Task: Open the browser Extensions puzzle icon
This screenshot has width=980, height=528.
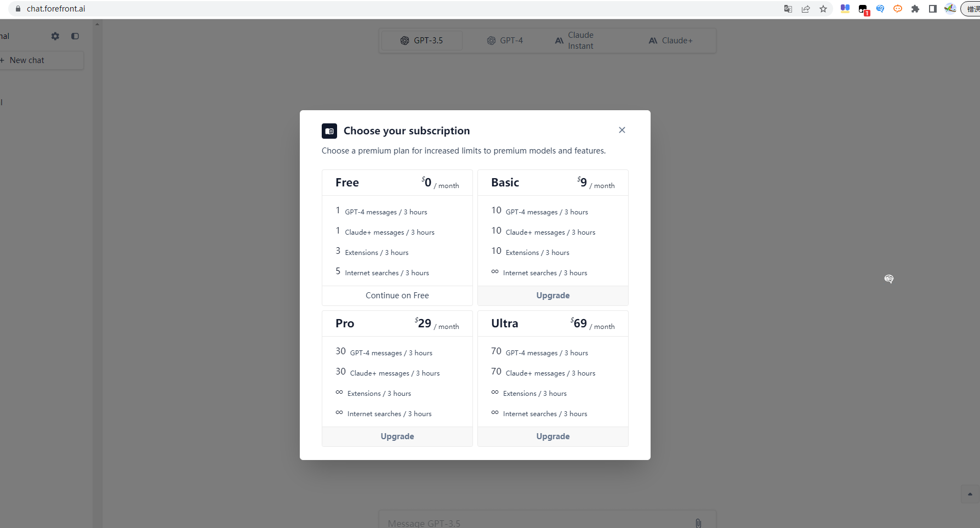Action: 915,9
